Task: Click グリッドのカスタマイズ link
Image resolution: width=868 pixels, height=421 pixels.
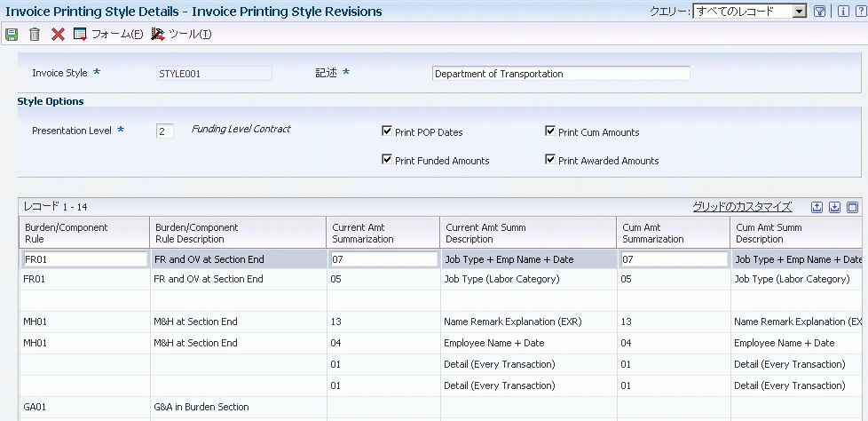Action: (742, 207)
